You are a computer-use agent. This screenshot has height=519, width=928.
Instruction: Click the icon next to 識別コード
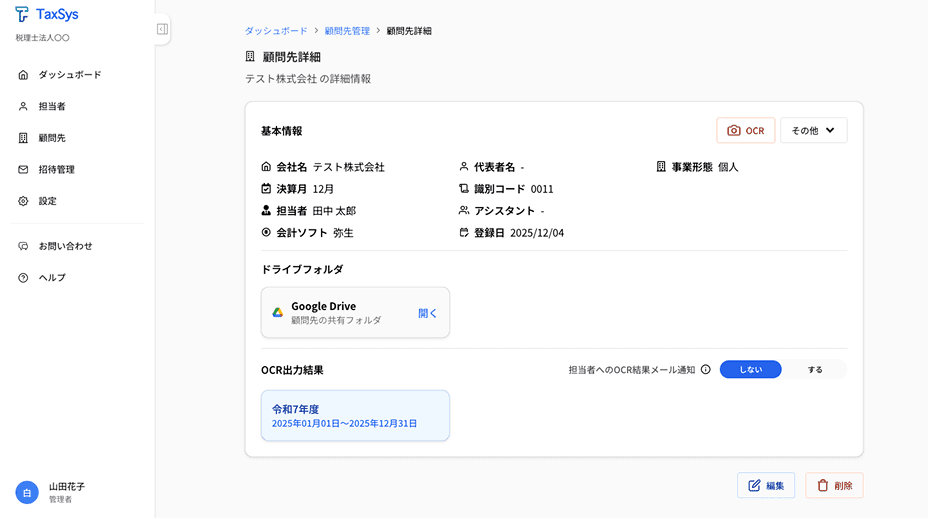pos(464,189)
